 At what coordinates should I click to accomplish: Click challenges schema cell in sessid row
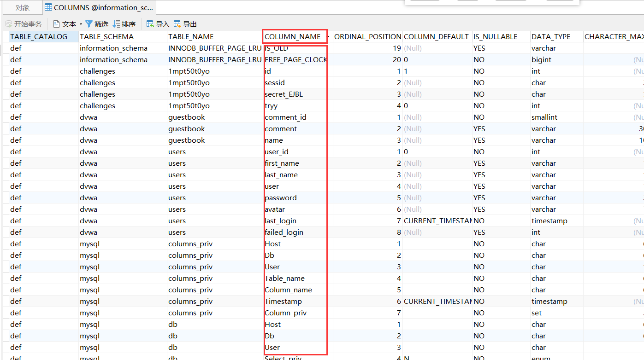pos(122,83)
